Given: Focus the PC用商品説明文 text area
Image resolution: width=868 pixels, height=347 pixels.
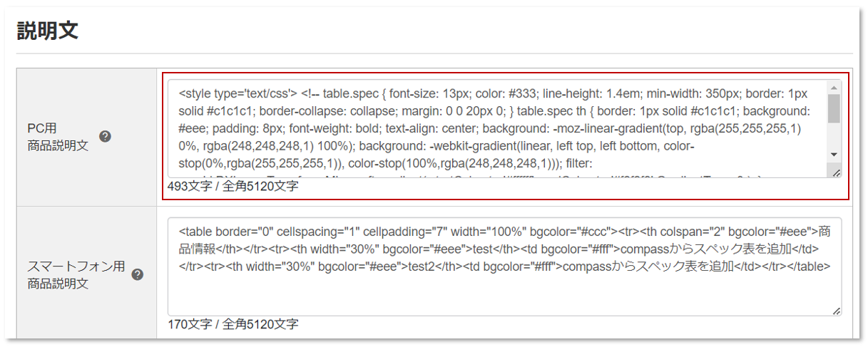Looking at the screenshot, I should pos(498,129).
